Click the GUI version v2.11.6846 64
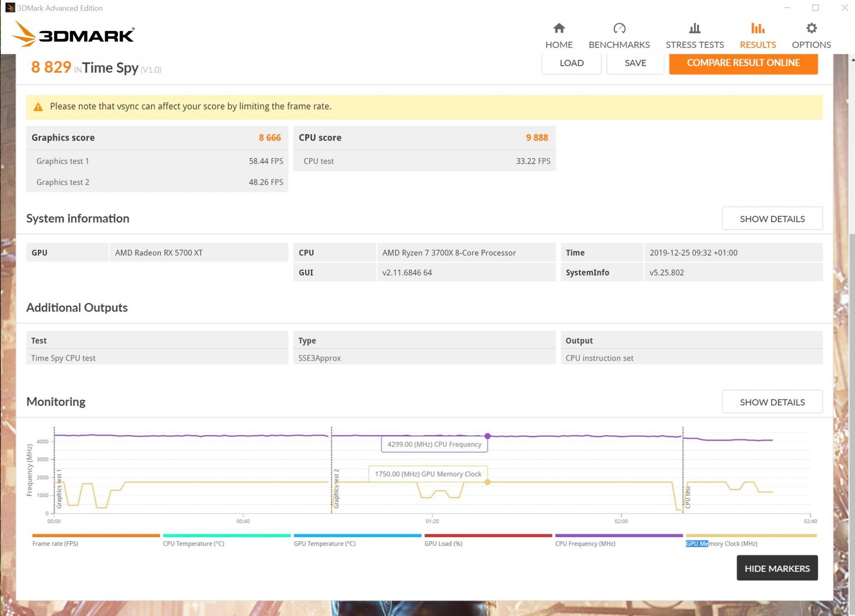 [x=407, y=273]
